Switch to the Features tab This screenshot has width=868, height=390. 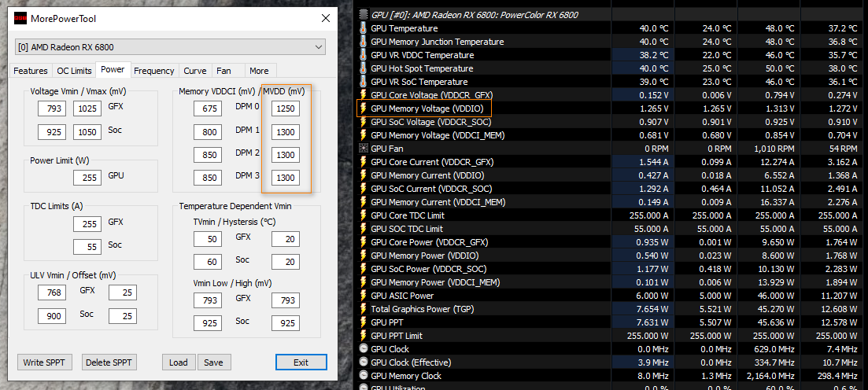click(x=31, y=71)
